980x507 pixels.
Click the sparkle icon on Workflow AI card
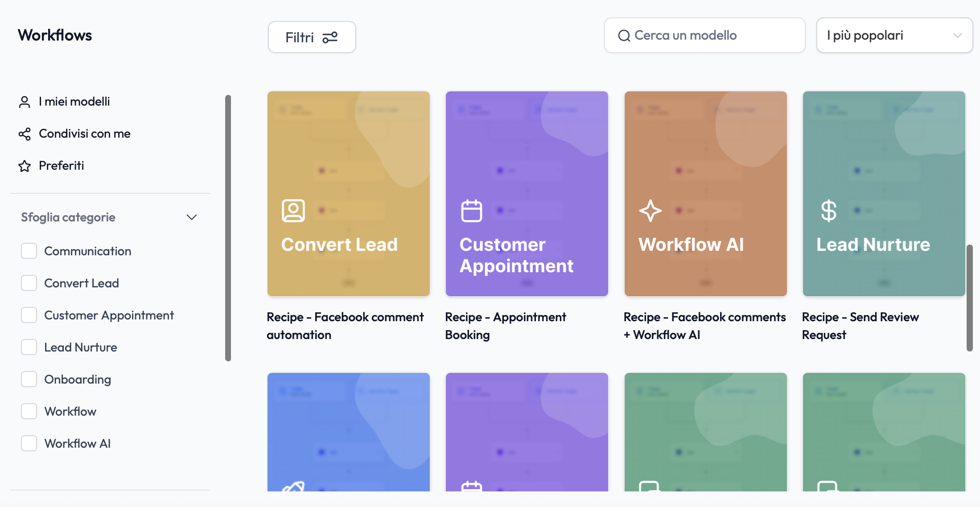click(x=651, y=211)
